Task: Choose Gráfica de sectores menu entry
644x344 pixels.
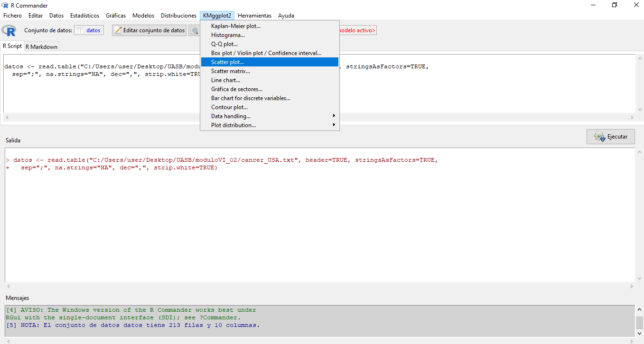Action: click(236, 89)
